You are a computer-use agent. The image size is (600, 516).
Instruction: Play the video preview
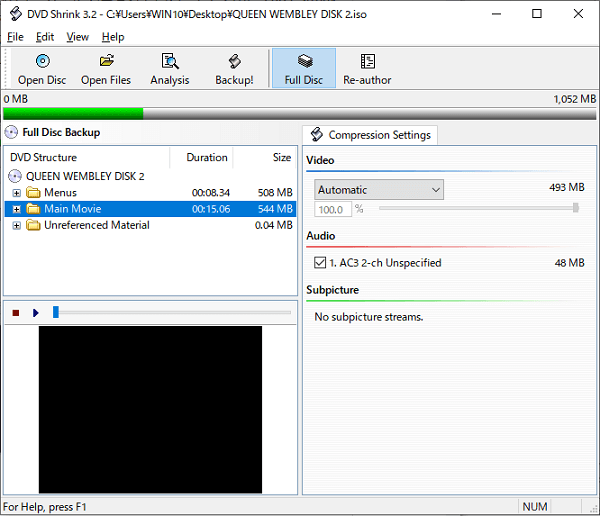pyautogui.click(x=35, y=313)
